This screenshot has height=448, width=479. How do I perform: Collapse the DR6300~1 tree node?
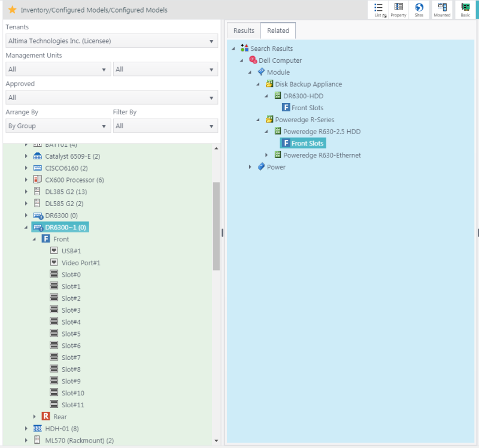pyautogui.click(x=26, y=228)
